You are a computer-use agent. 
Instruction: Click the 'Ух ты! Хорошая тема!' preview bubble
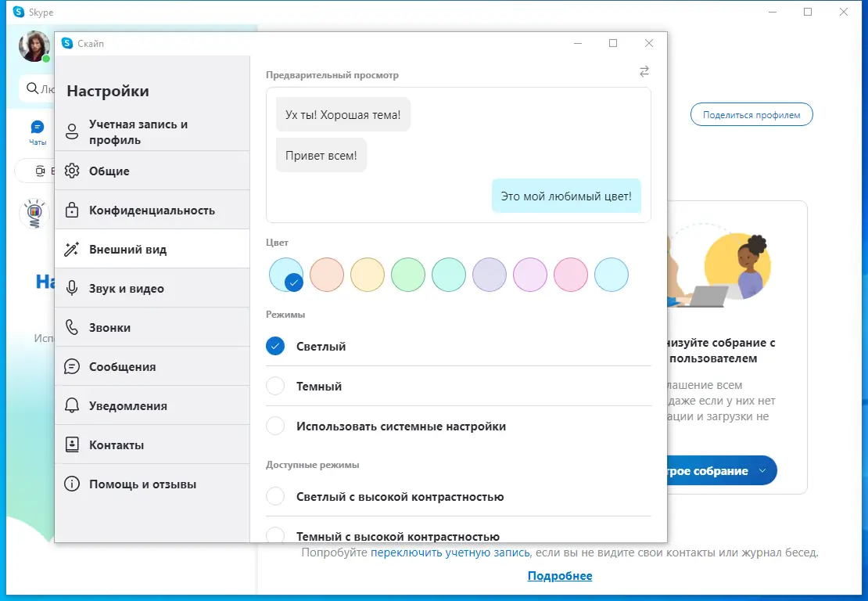[343, 115]
